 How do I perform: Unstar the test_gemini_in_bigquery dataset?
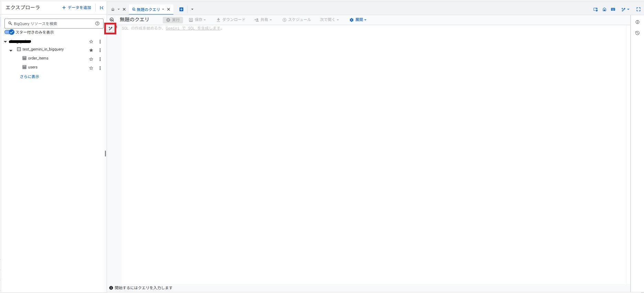point(91,50)
